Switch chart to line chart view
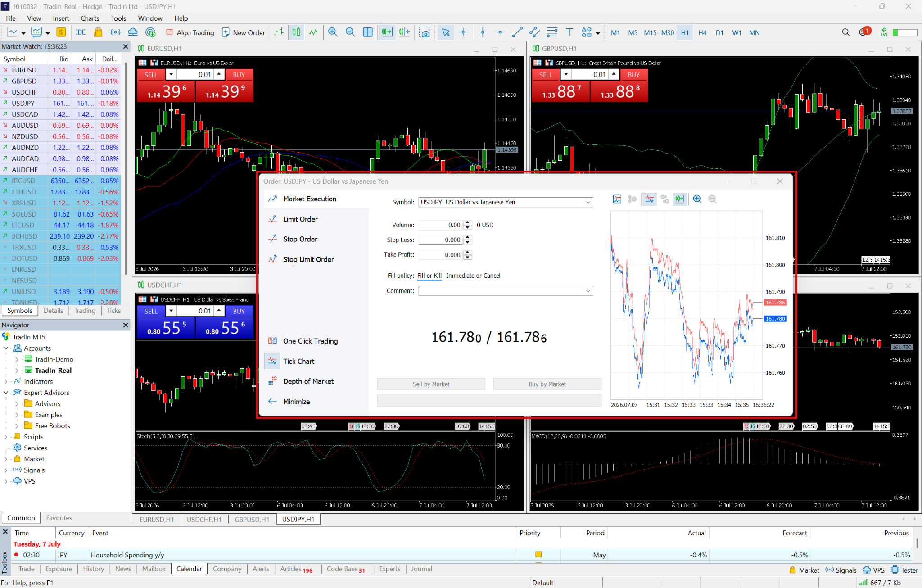This screenshot has width=922, height=588. tap(314, 32)
